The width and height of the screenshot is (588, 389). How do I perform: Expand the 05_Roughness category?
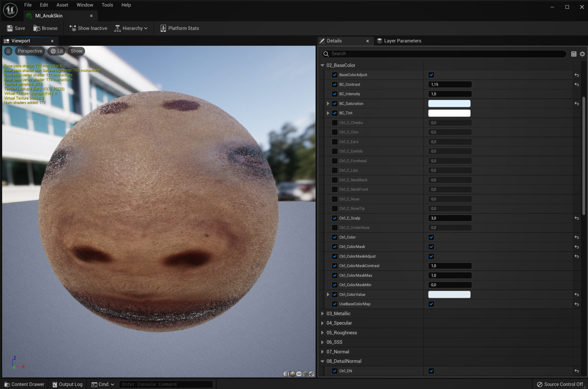(323, 333)
